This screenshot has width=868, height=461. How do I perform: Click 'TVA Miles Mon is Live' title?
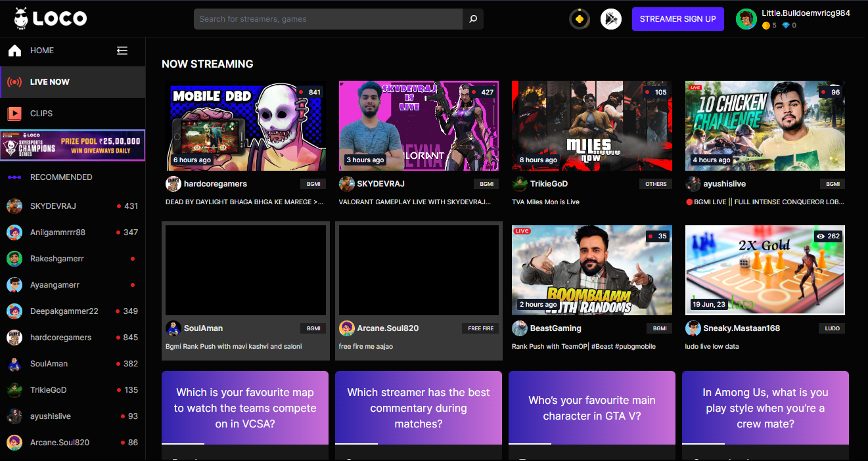(545, 202)
